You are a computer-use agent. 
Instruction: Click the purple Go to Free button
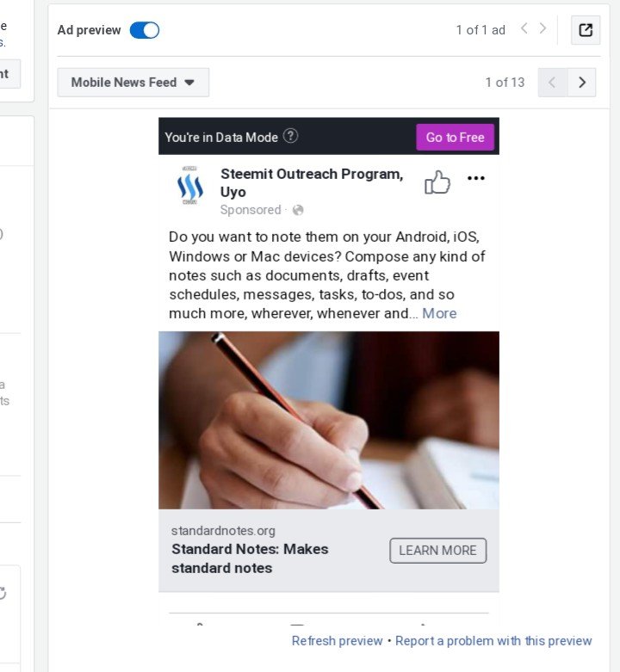pos(455,137)
